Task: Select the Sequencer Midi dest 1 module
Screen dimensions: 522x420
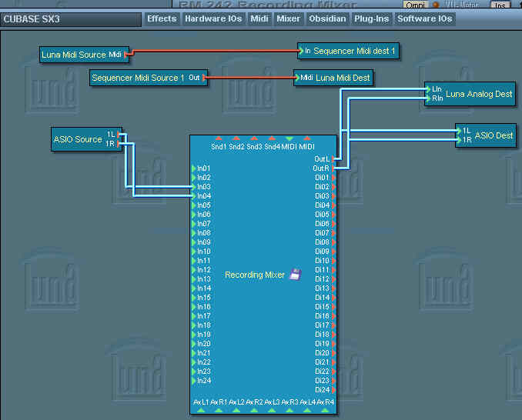Action: 348,51
